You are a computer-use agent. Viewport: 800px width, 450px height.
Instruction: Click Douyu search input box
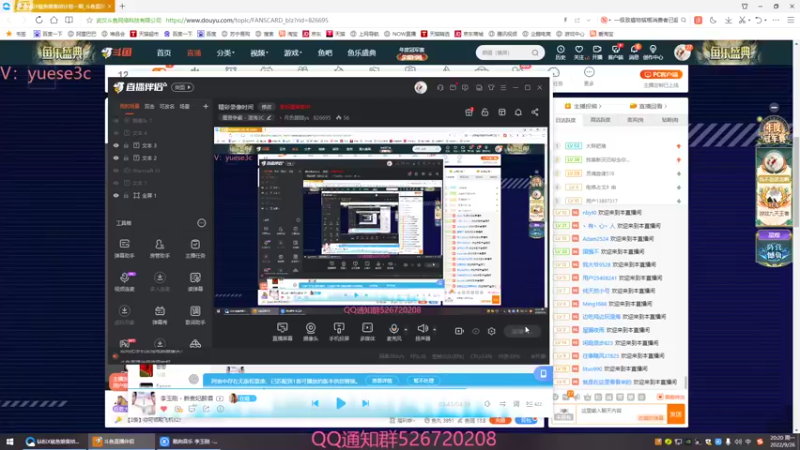point(505,53)
